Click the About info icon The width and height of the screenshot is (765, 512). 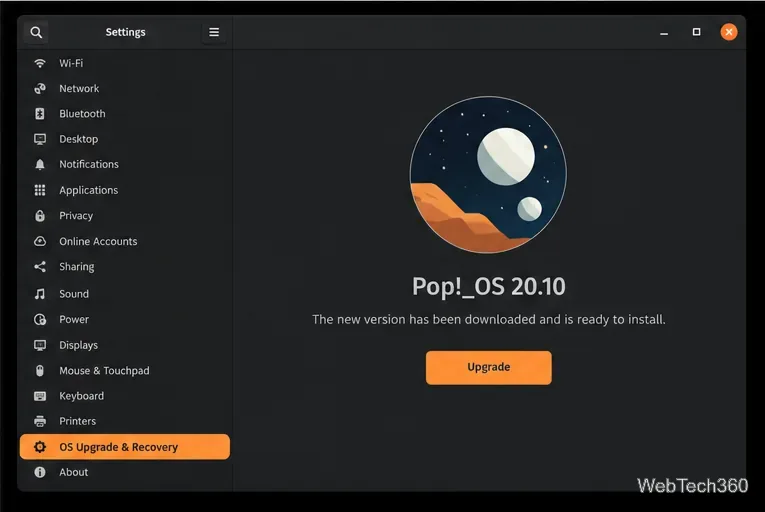tap(40, 472)
